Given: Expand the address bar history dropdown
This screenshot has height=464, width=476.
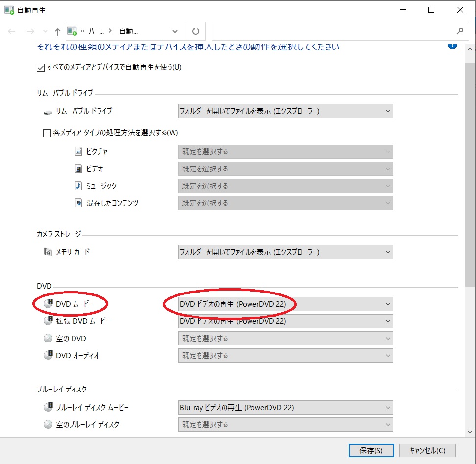Looking at the screenshot, I should [175, 31].
